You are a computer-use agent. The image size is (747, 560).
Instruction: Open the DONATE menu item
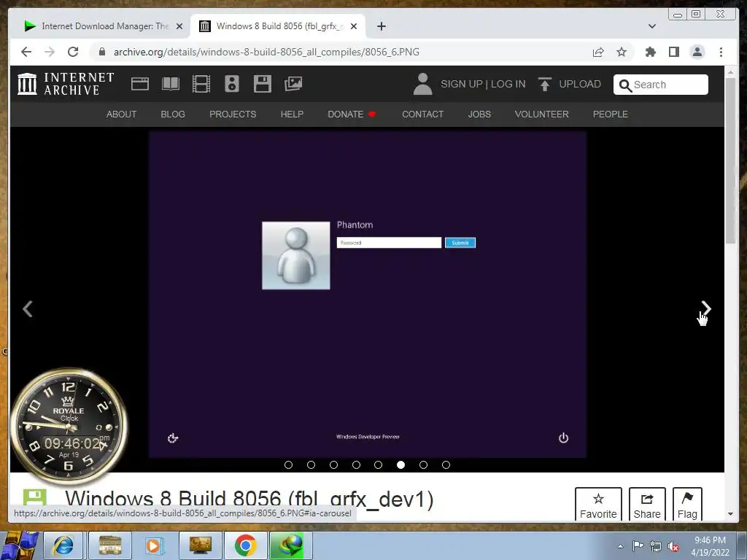[x=352, y=114]
